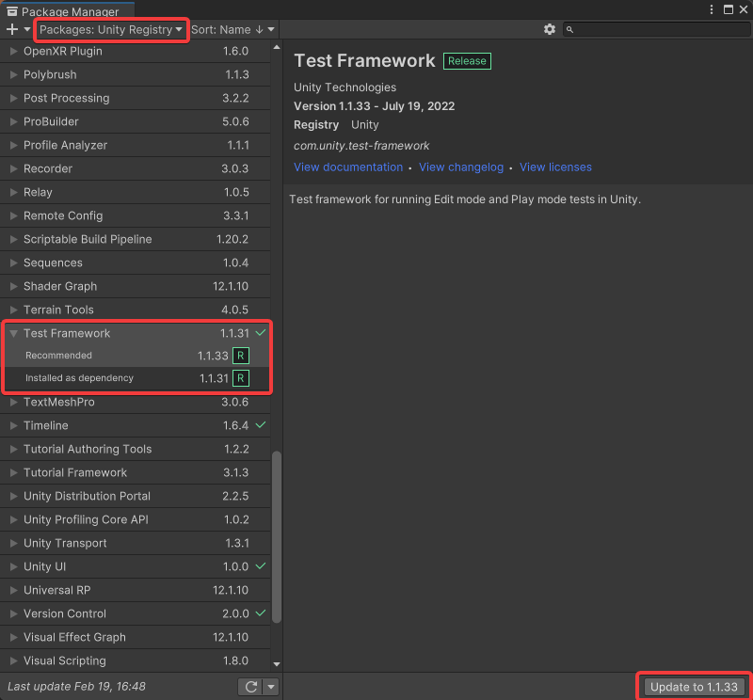Open the Sort: Name dropdown
753x700 pixels.
coord(233,29)
